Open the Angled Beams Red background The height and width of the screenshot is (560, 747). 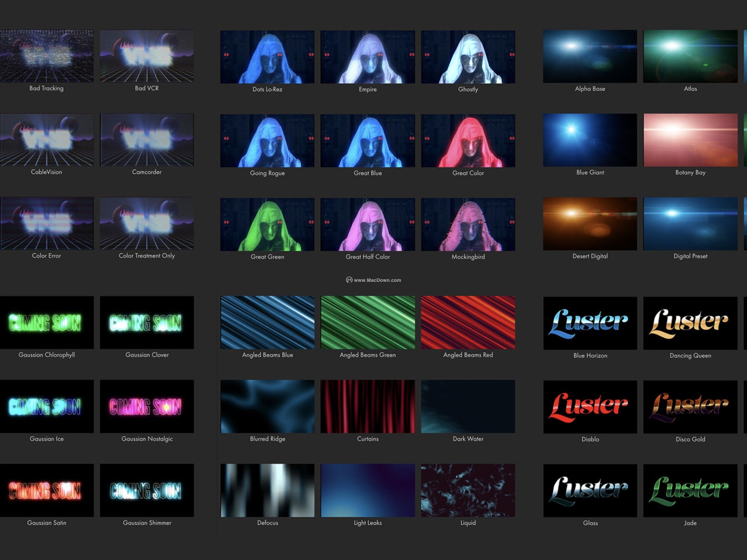(468, 323)
